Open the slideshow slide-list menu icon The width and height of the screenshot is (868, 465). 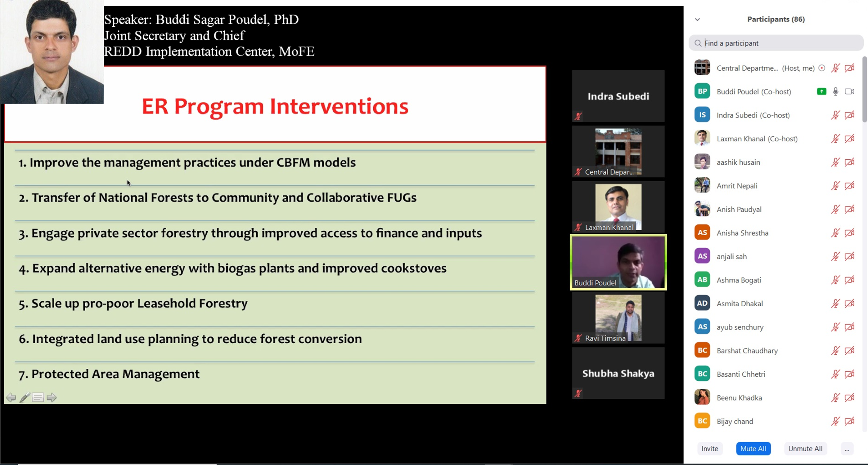(38, 397)
